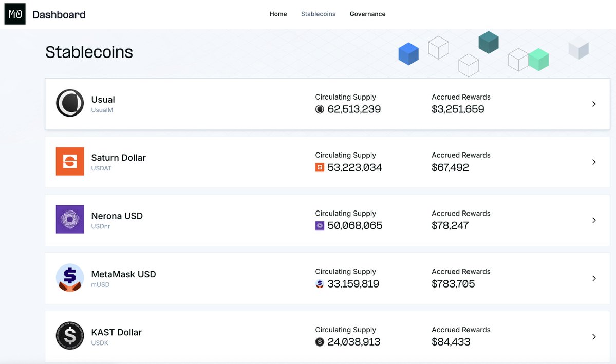Click Circulating Supply label in KAST Dollar row
This screenshot has height=364, width=616.
(x=345, y=330)
